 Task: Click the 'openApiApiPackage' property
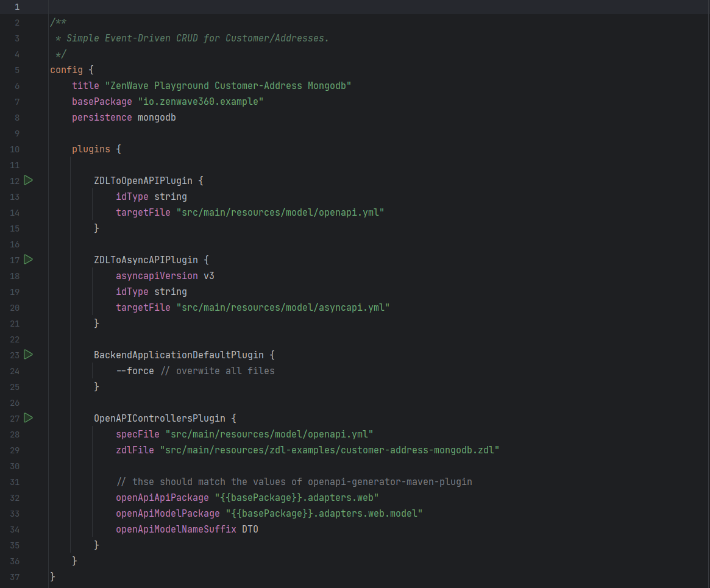point(162,497)
